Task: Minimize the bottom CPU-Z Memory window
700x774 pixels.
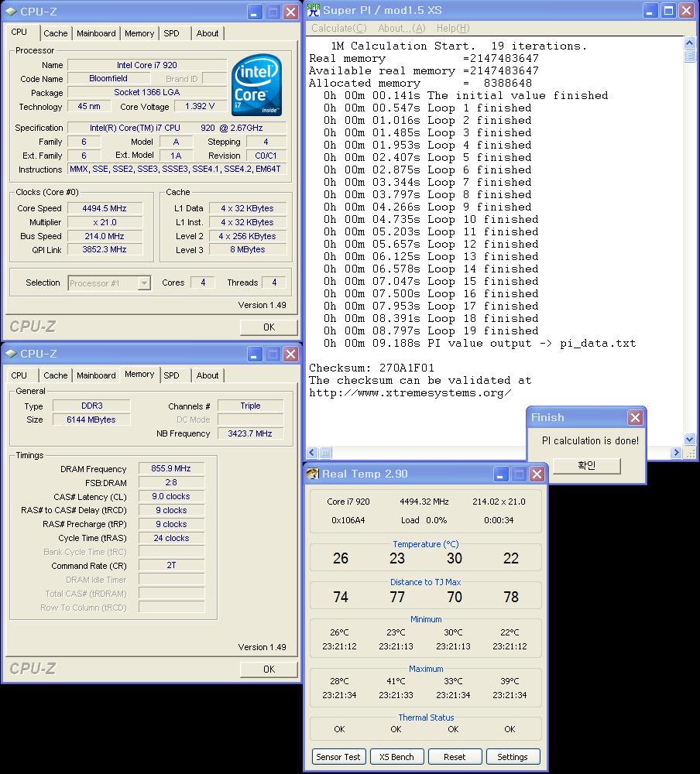Action: (x=255, y=354)
